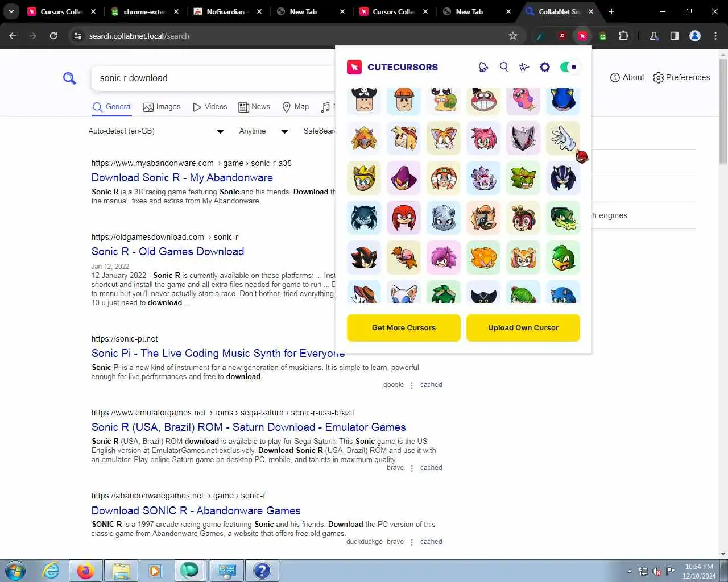The image size is (728, 582).
Task: Open CuteCursors notifications bell
Action: 483,67
